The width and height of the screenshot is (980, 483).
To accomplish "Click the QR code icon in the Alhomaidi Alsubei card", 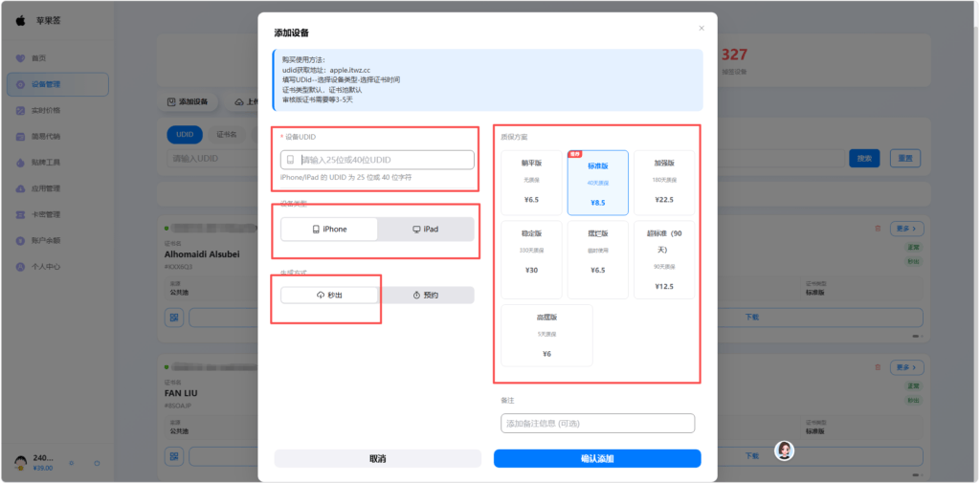I will coord(174,318).
